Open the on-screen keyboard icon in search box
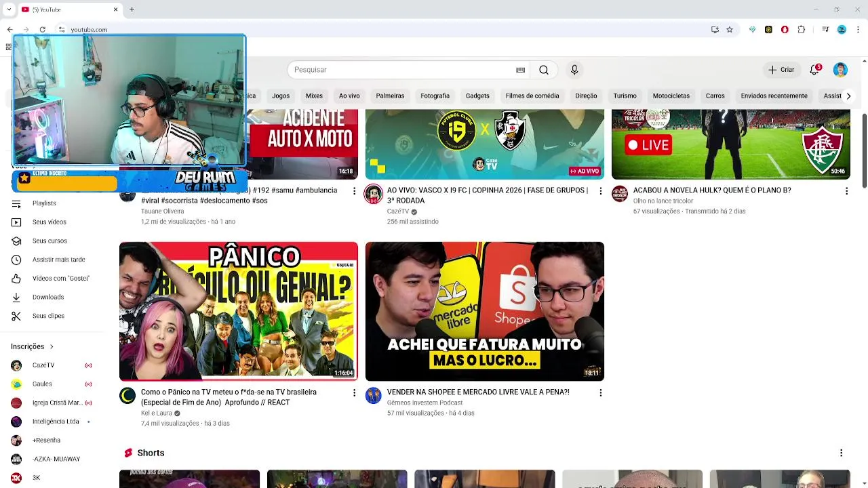868x488 pixels. click(520, 70)
